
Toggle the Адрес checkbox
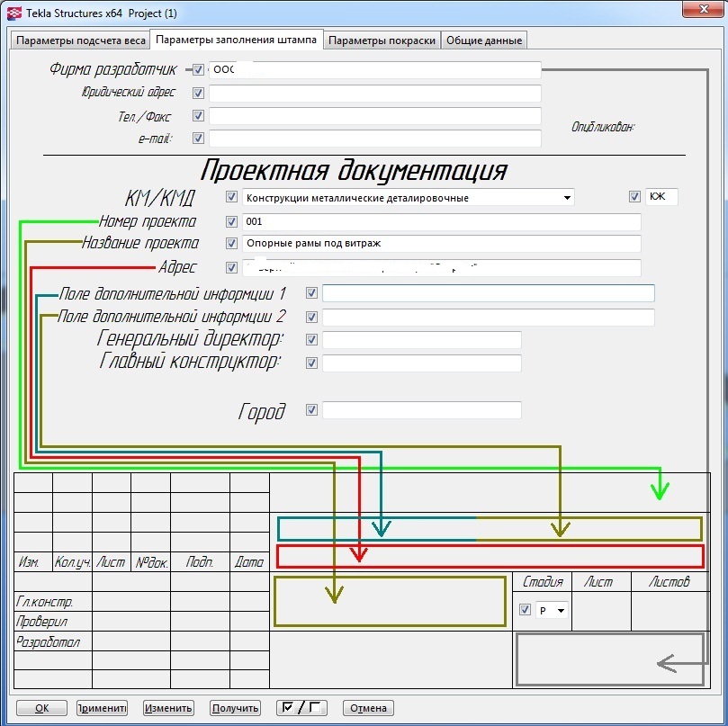pyautogui.click(x=231, y=267)
